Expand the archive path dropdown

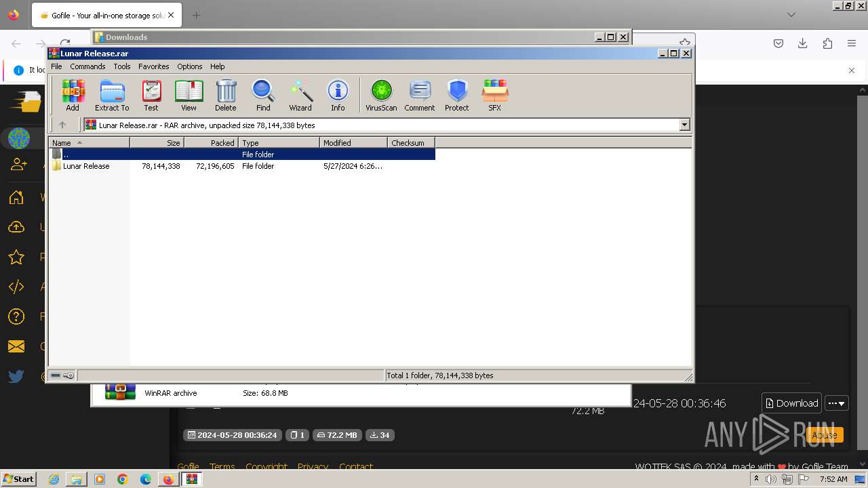684,125
